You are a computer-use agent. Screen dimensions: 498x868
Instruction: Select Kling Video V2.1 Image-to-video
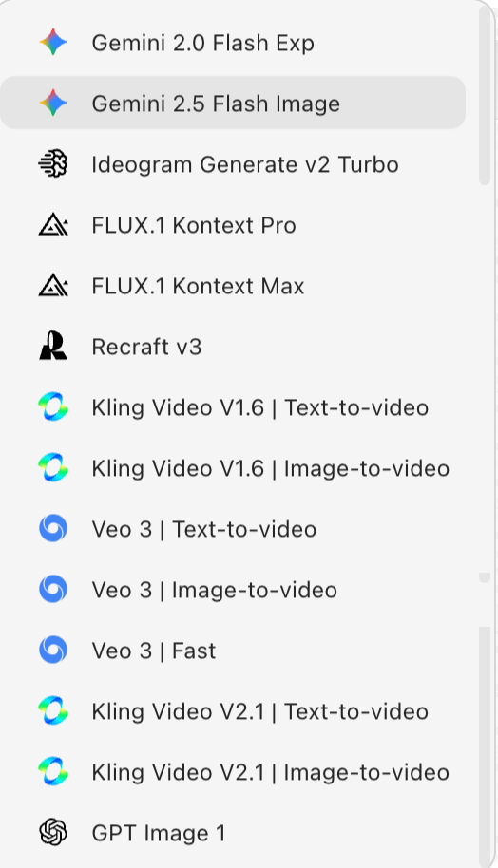pos(233,772)
